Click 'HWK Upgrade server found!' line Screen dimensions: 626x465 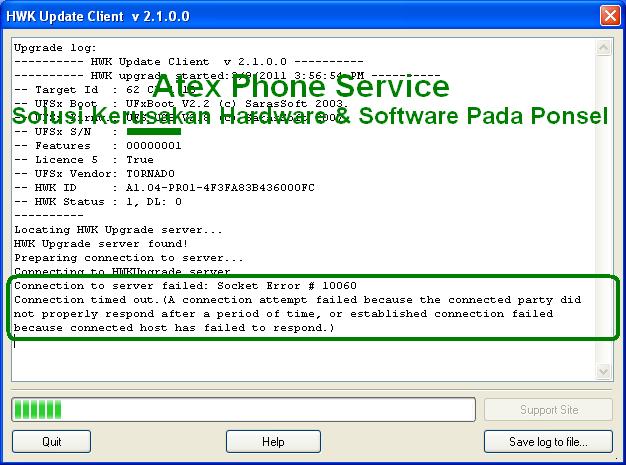coord(101,244)
